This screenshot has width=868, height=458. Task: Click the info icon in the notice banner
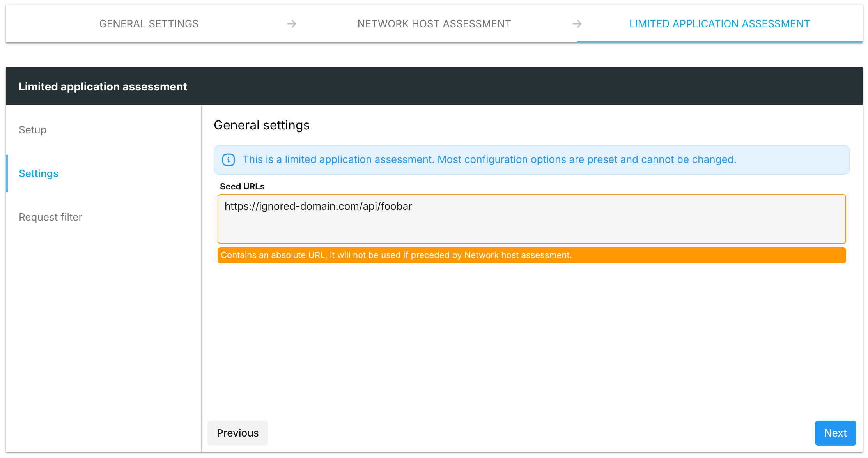(x=229, y=160)
